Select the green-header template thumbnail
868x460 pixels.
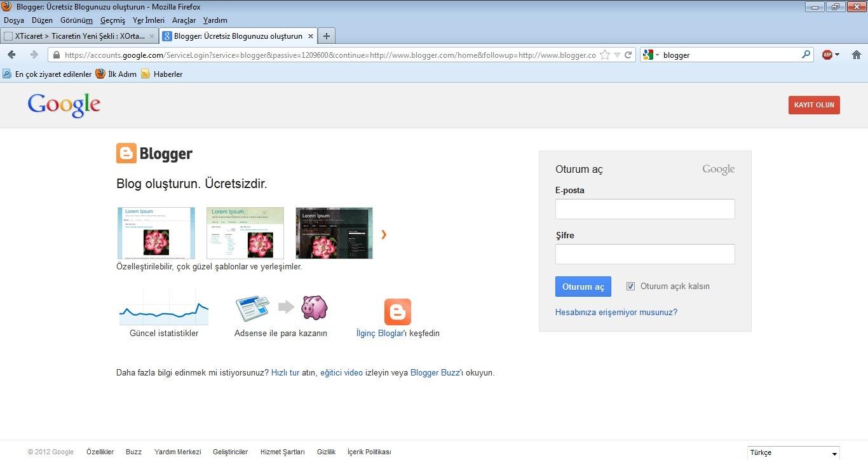245,233
